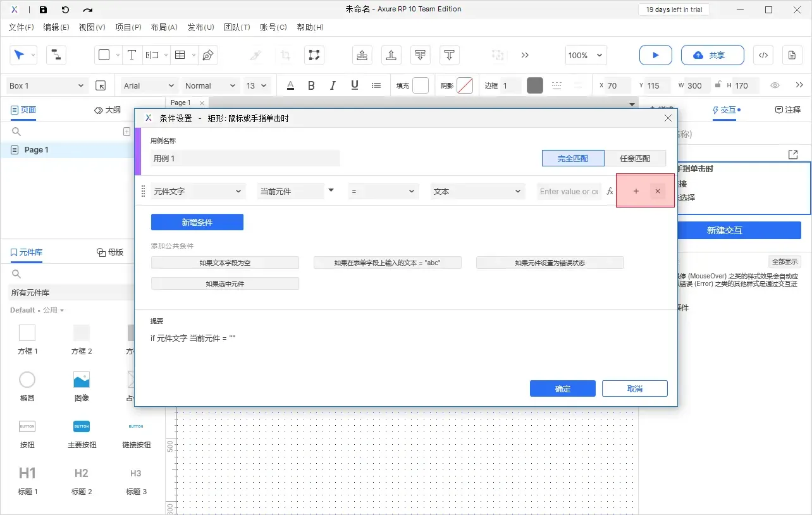Click the 确定 button to confirm conditions
Screen dimensions: 812x515
click(x=562, y=388)
